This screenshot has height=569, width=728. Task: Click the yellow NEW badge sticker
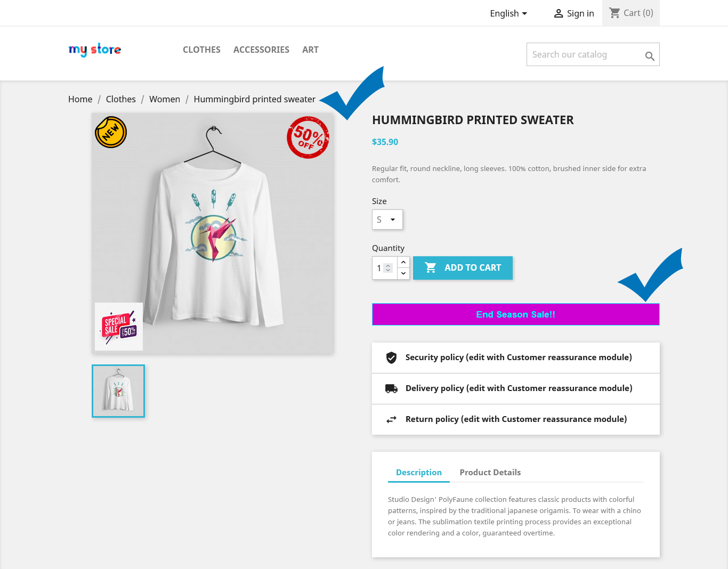pos(111,132)
